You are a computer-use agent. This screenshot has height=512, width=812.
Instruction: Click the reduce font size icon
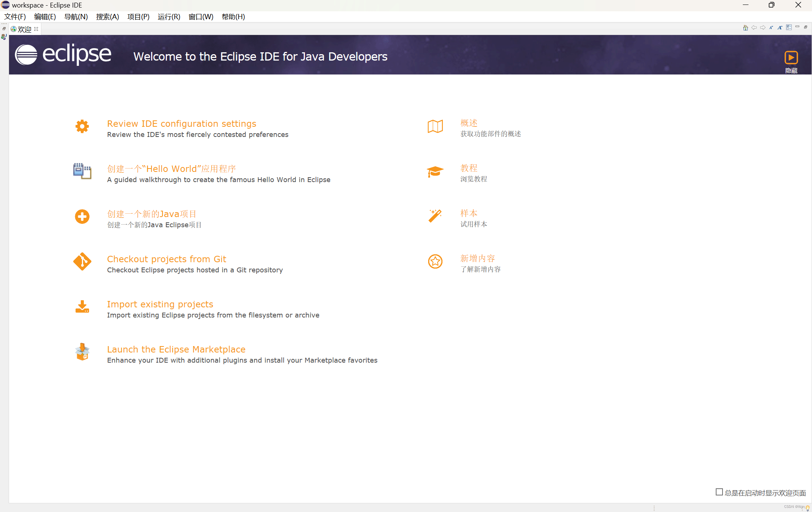(x=771, y=27)
